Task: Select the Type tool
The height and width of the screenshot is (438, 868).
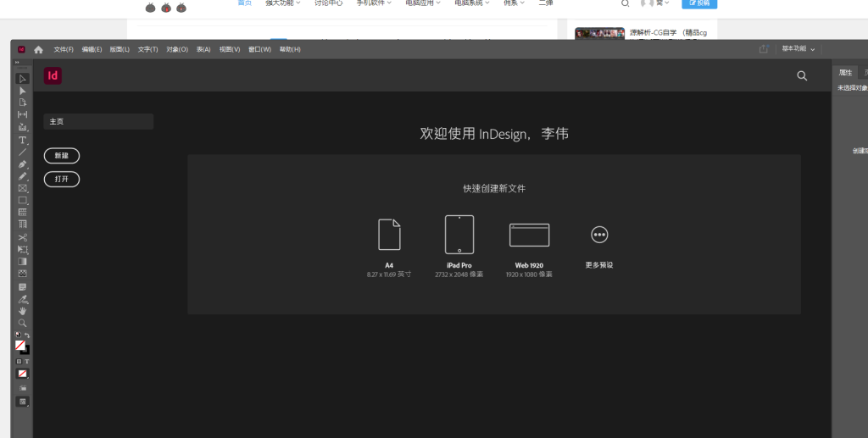Action: pyautogui.click(x=22, y=140)
